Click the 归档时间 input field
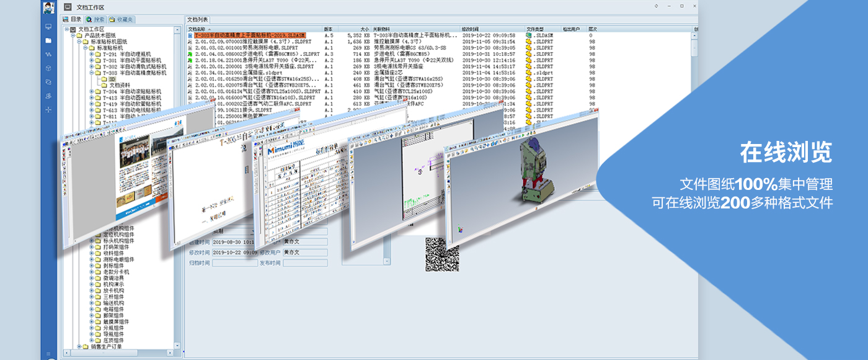 (235, 263)
